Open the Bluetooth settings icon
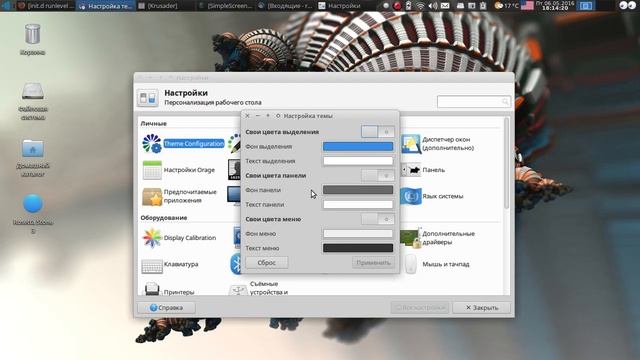 click(x=236, y=264)
